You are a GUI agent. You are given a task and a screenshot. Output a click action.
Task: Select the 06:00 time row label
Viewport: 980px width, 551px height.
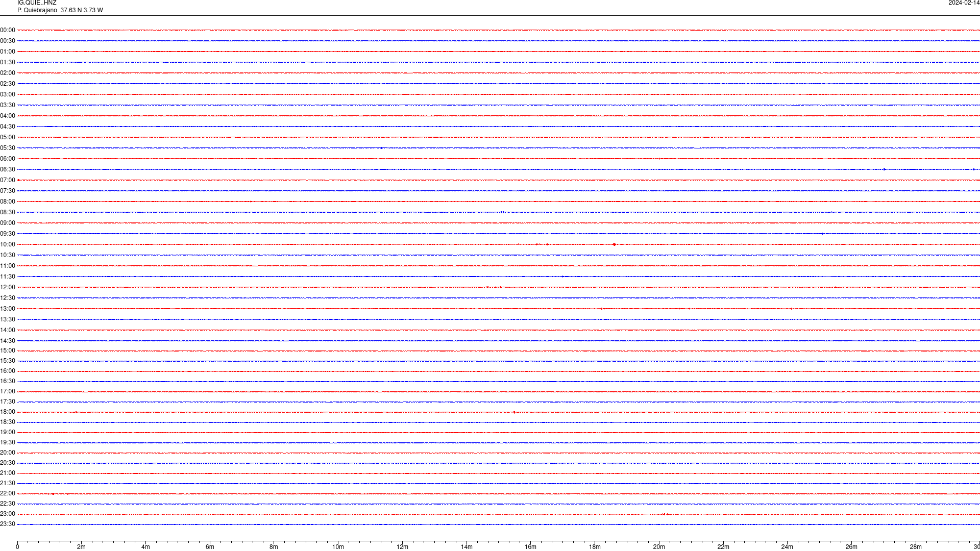8,159
